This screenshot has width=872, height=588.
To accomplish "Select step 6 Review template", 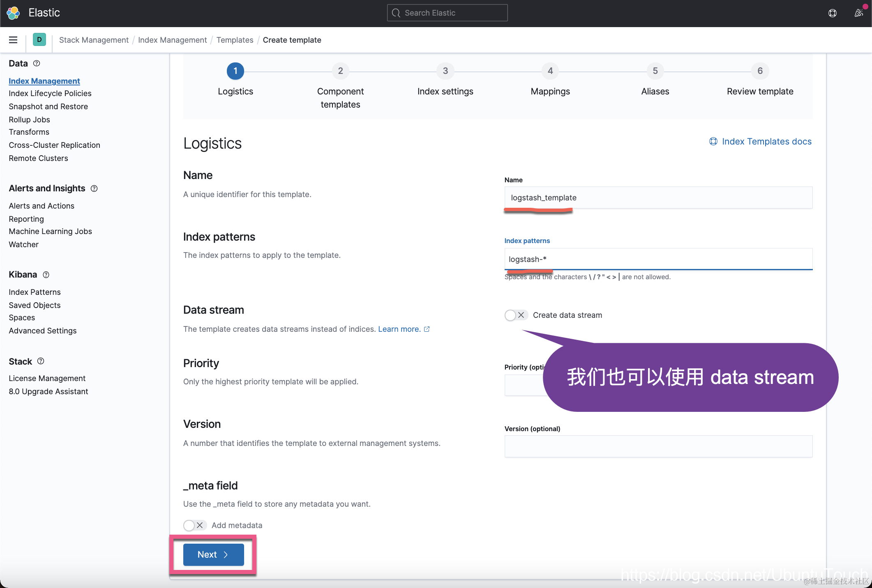I will 760,71.
